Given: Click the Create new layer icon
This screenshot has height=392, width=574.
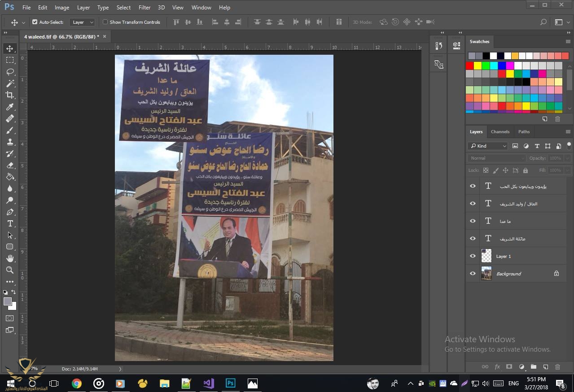Looking at the screenshot, I should click(546, 366).
